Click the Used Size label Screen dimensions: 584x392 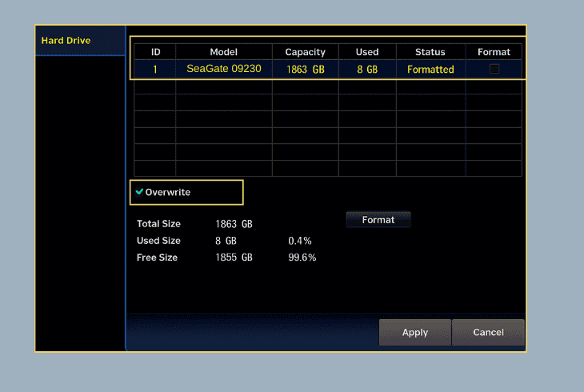[158, 240]
